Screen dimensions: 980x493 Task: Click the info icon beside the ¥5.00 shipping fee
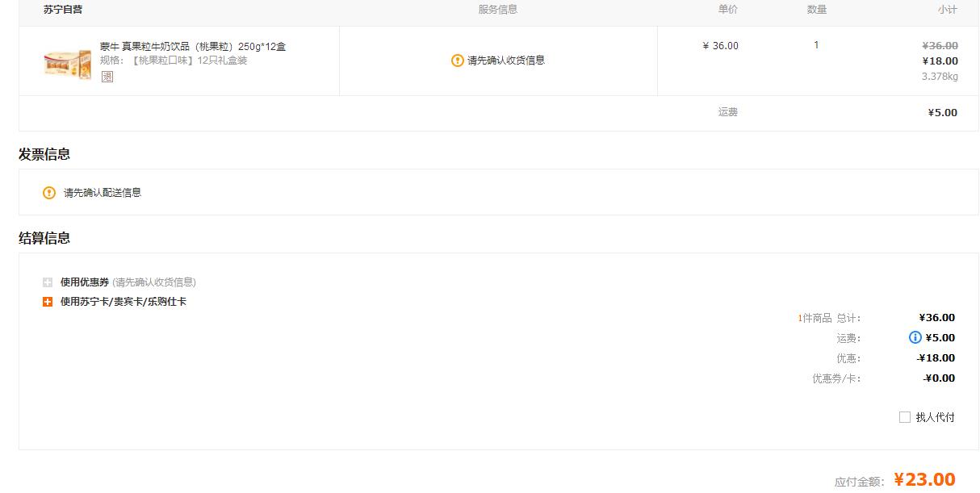click(x=915, y=337)
